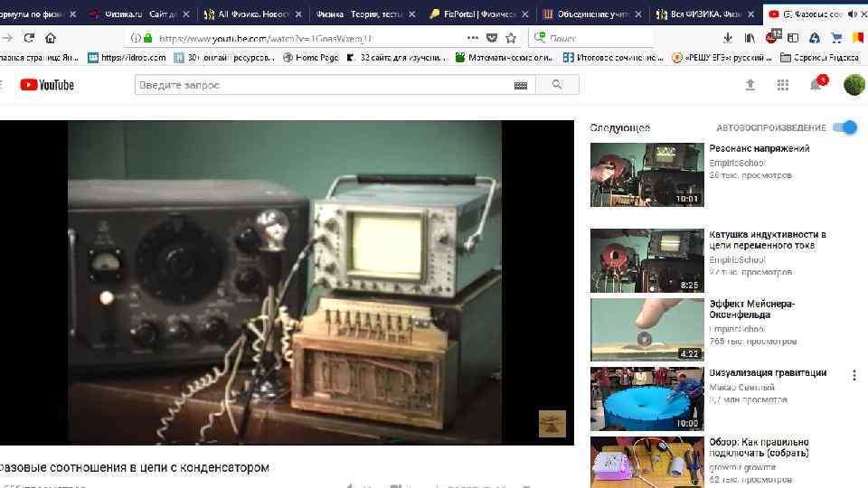Open Обзор: Как правильно подключать thumbnail

[x=646, y=463]
